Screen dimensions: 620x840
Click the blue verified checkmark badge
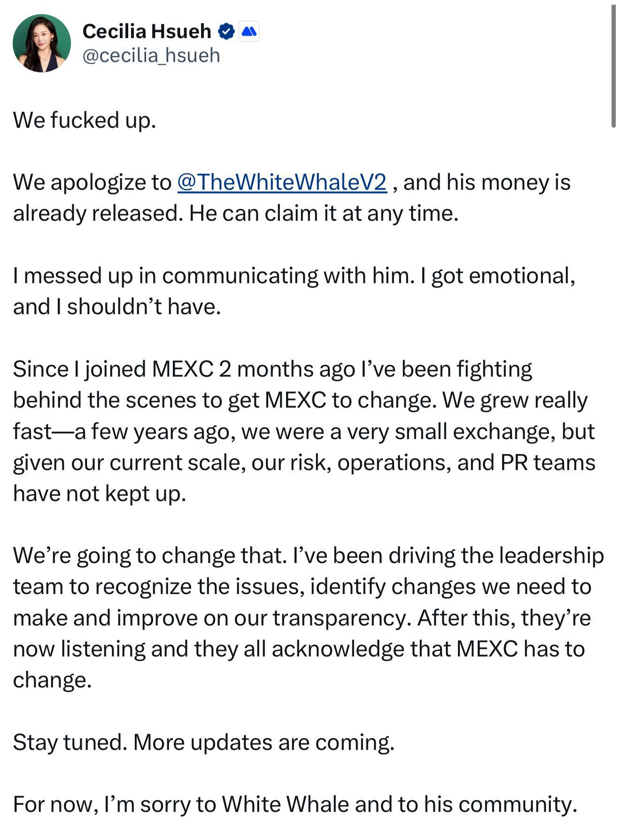pyautogui.click(x=226, y=31)
